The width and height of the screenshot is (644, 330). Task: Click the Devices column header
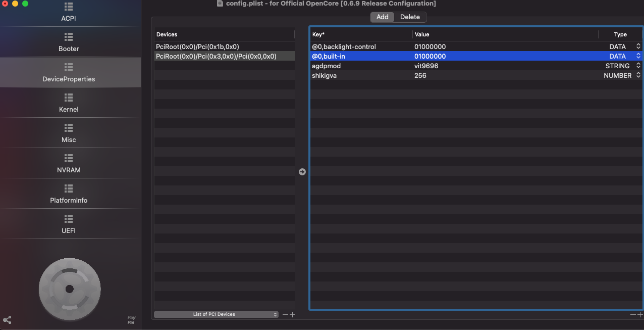tap(224, 34)
